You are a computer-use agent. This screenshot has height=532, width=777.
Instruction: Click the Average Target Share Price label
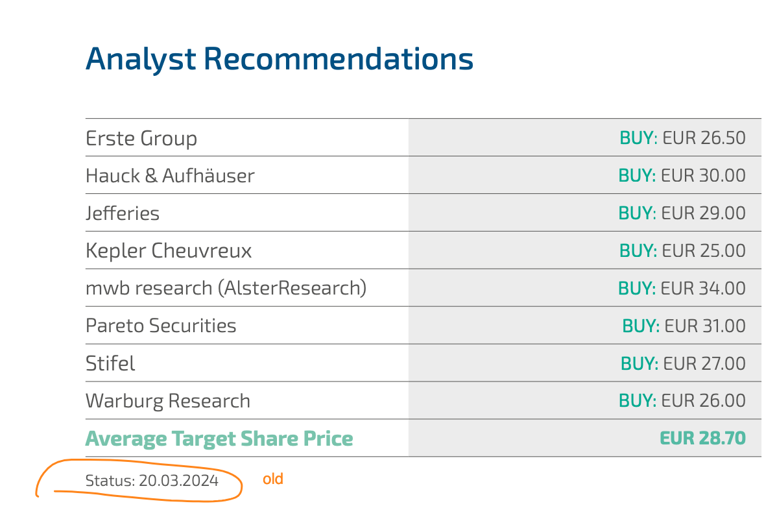[x=219, y=439]
